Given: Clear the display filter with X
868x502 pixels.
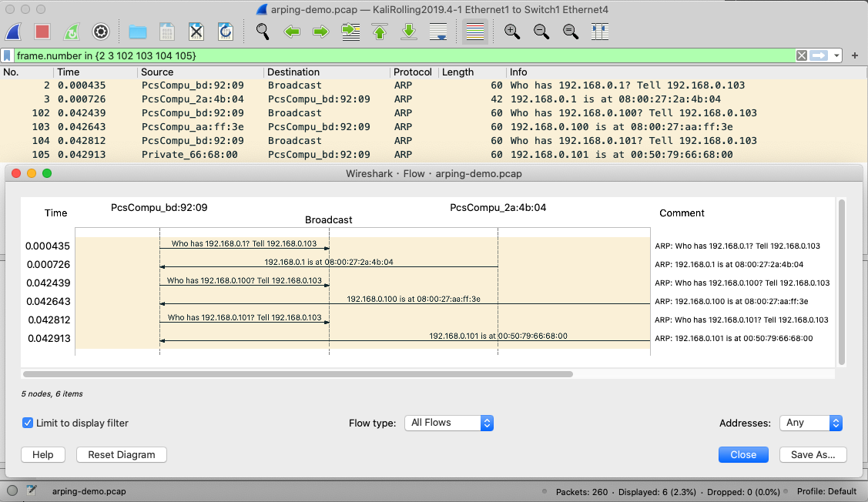Looking at the screenshot, I should pyautogui.click(x=802, y=55).
